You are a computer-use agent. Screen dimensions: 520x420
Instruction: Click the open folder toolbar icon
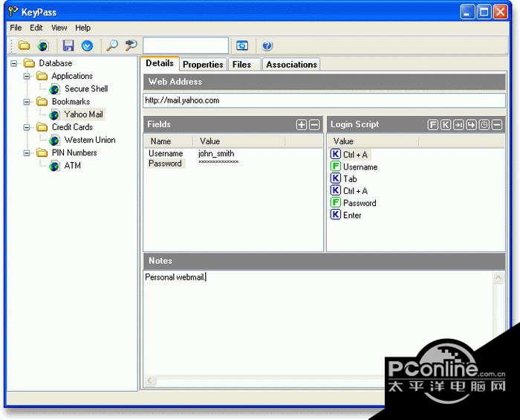pyautogui.click(x=24, y=45)
